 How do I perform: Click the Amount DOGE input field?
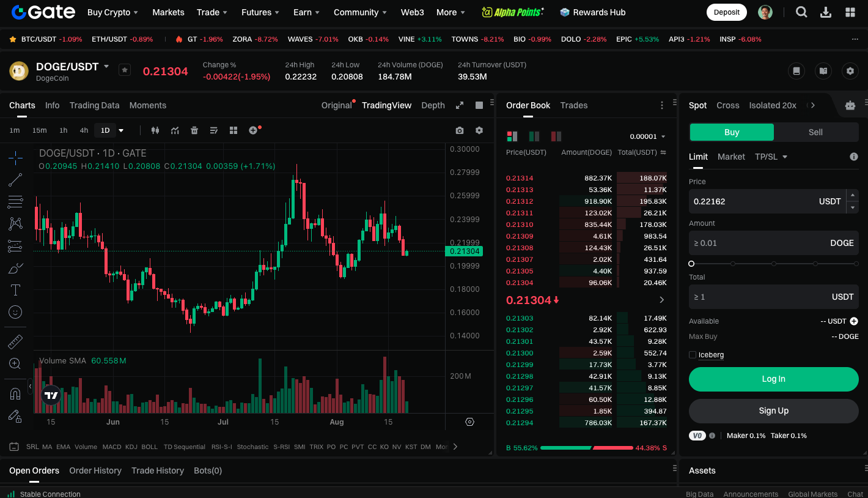[x=773, y=243]
